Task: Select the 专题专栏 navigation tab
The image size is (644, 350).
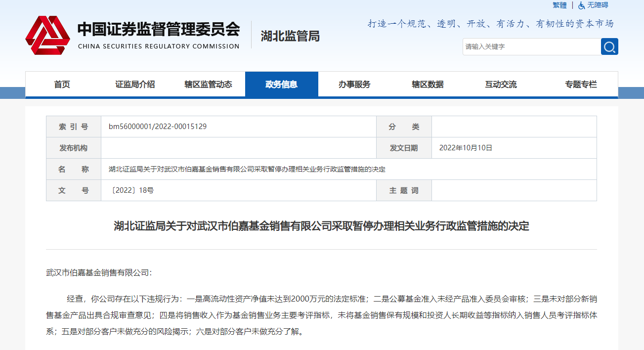Action: pos(581,85)
